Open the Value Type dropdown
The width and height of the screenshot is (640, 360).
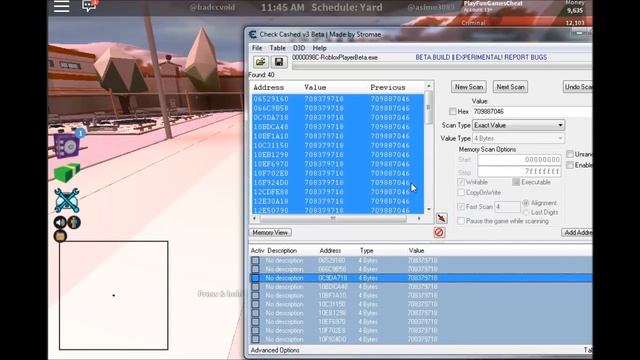[518, 138]
